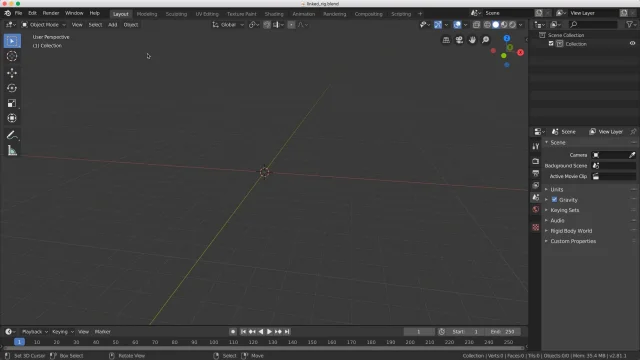Screen dimensions: 640x360
Task: Switch to the Animation workspace tab
Action: tap(303, 14)
